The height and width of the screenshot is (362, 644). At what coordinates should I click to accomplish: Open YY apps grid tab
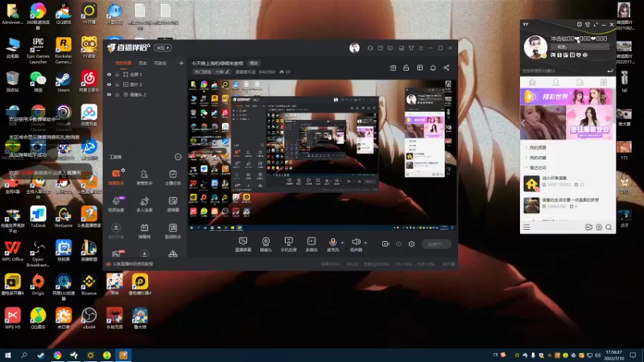603,83
